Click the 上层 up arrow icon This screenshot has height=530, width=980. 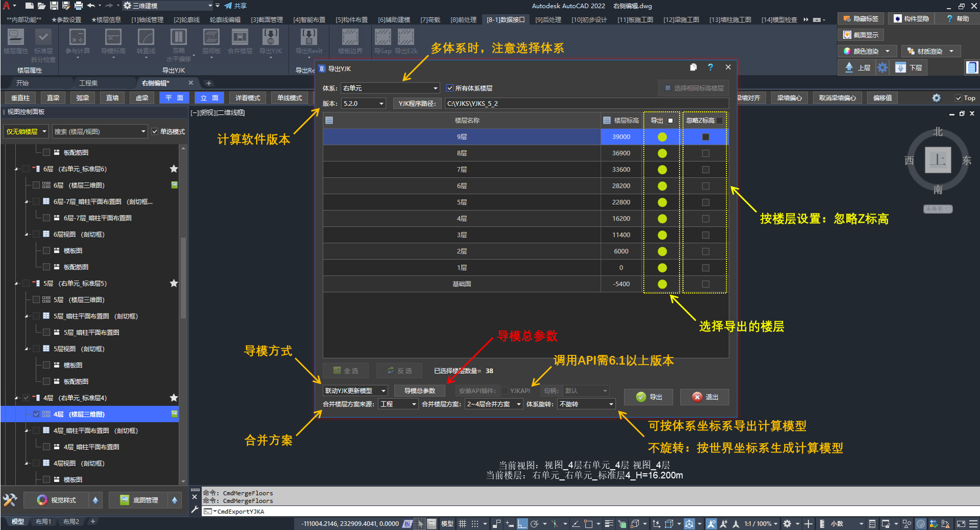coord(849,67)
